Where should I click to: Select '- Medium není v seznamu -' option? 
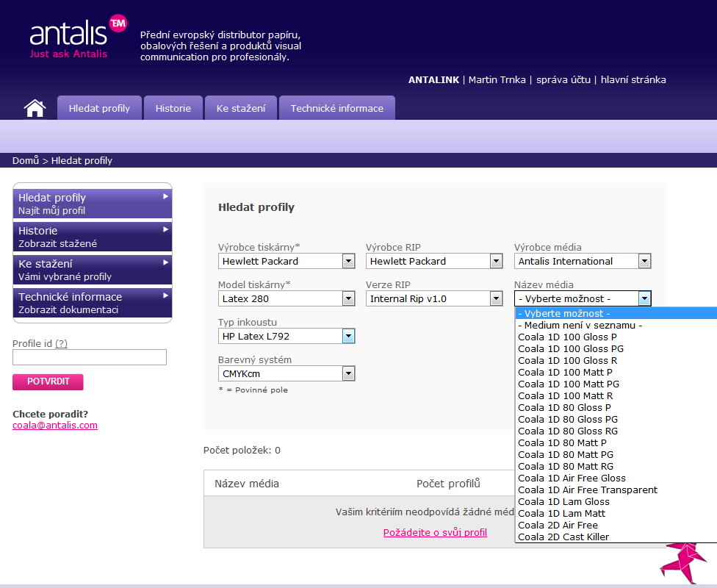coord(616,326)
